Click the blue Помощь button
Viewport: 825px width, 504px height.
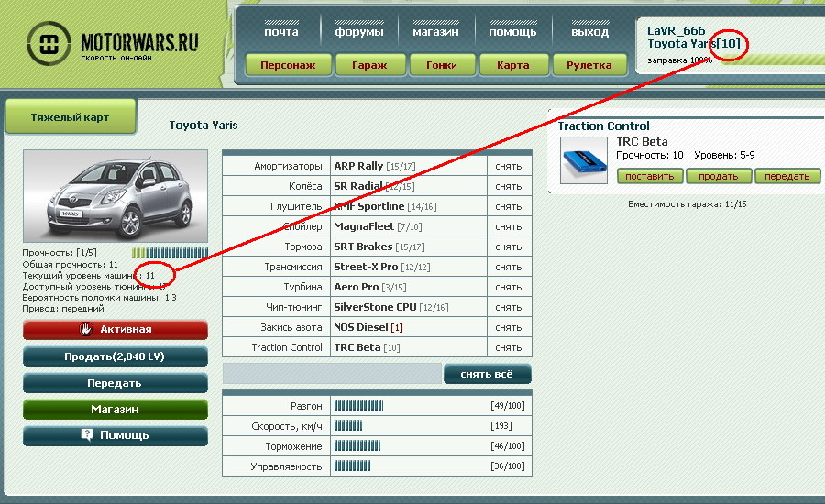115,435
